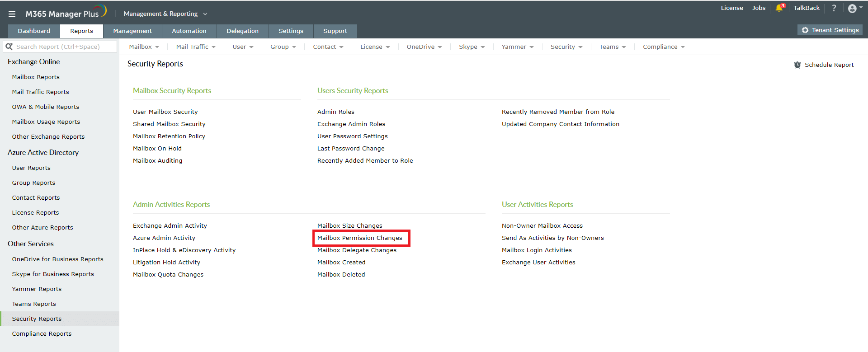The image size is (868, 352).
Task: Open Mailbox On Hold report
Action: (x=157, y=149)
